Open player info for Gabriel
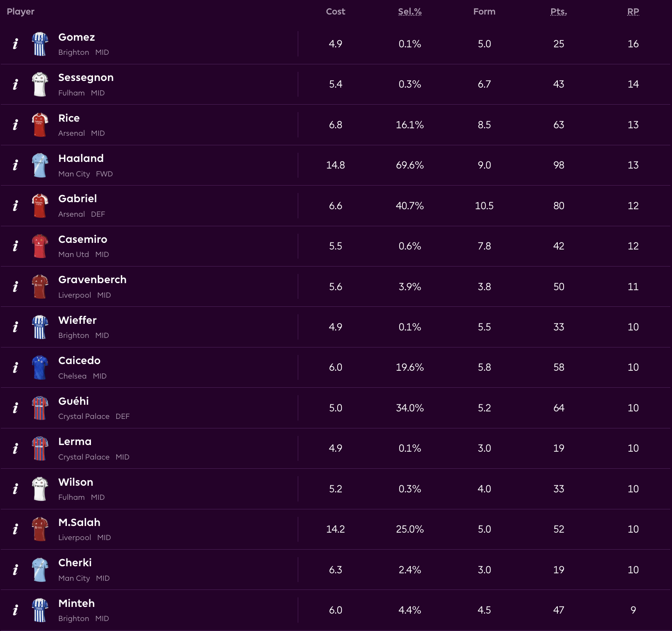Viewport: 672px width, 631px height. click(15, 206)
